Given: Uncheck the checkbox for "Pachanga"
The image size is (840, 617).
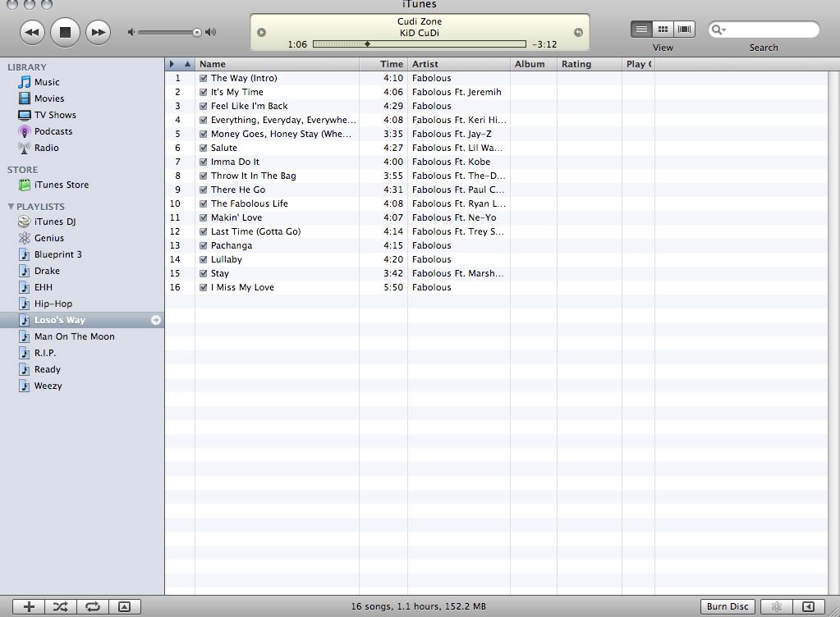Looking at the screenshot, I should [x=203, y=245].
